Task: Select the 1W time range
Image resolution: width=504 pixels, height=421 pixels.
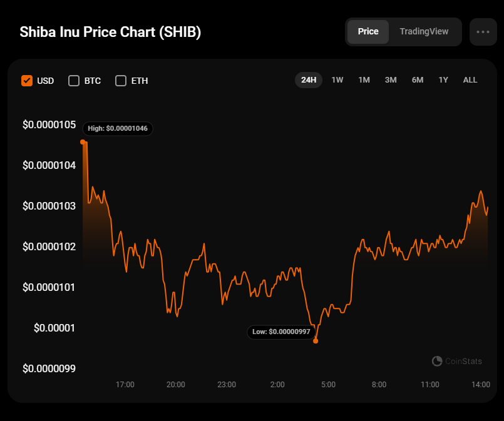Action: tap(337, 80)
